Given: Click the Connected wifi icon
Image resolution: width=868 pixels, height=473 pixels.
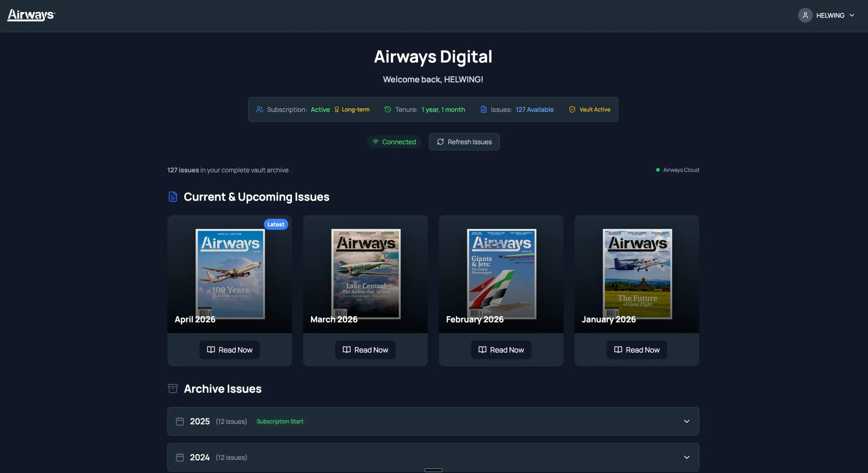Looking at the screenshot, I should coord(375,142).
